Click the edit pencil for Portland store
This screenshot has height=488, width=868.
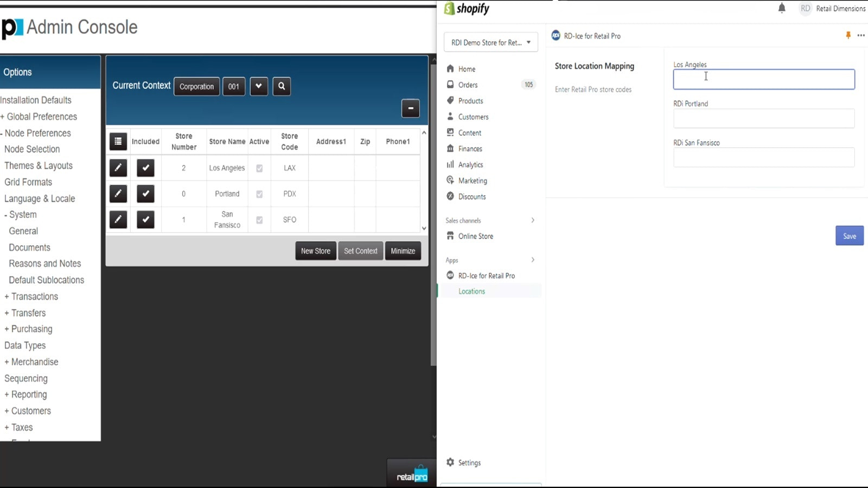(x=118, y=194)
